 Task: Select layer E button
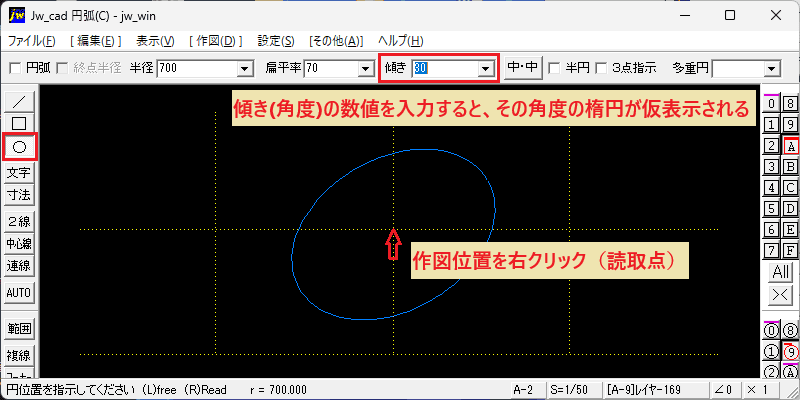click(x=790, y=230)
